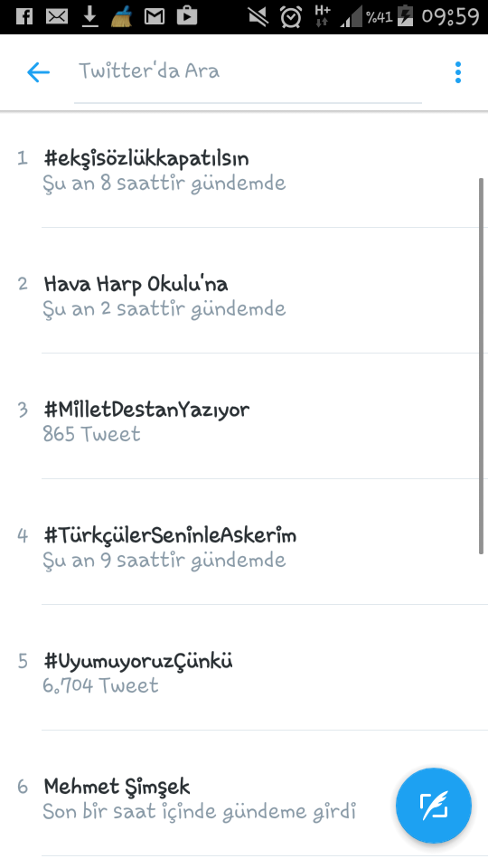The width and height of the screenshot is (488, 868).
Task: Tap the muted sound status icon
Action: [x=258, y=16]
